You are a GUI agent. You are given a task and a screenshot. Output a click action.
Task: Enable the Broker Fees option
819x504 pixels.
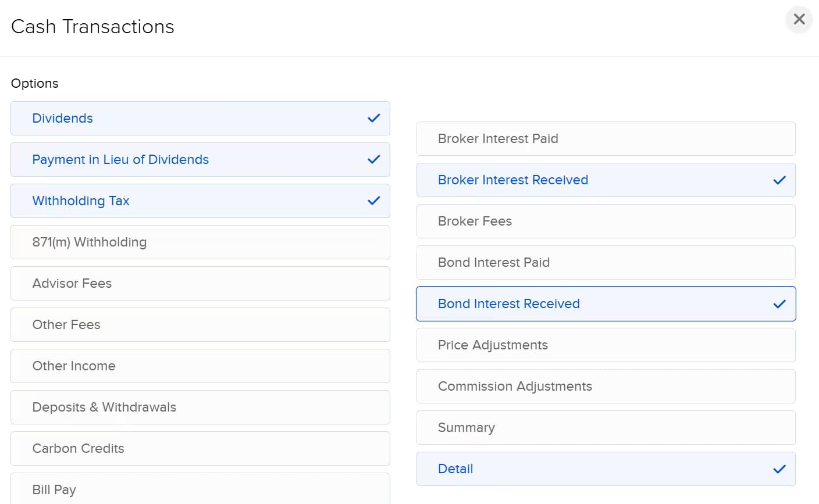coord(606,221)
